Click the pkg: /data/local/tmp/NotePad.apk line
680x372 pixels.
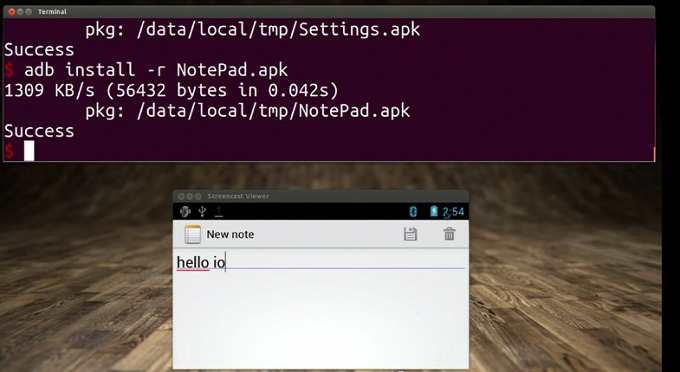(x=247, y=111)
